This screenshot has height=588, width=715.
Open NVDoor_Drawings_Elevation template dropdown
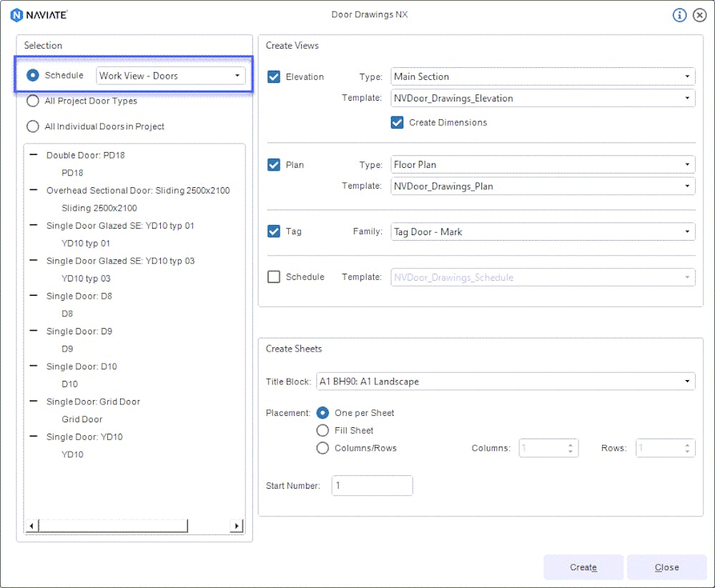point(543,98)
